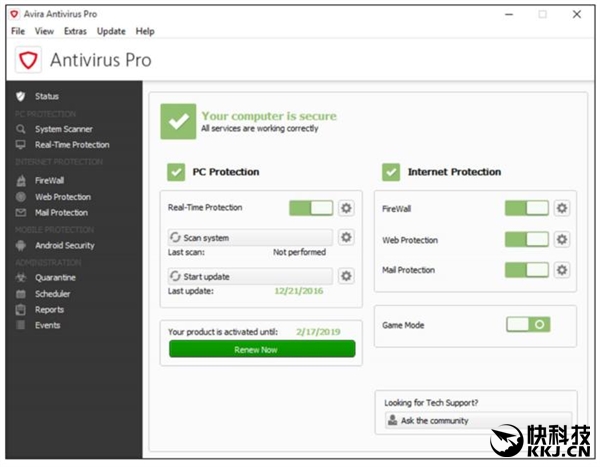Select Mail Protection in sidebar
The image size is (600, 467).
[x=61, y=212]
